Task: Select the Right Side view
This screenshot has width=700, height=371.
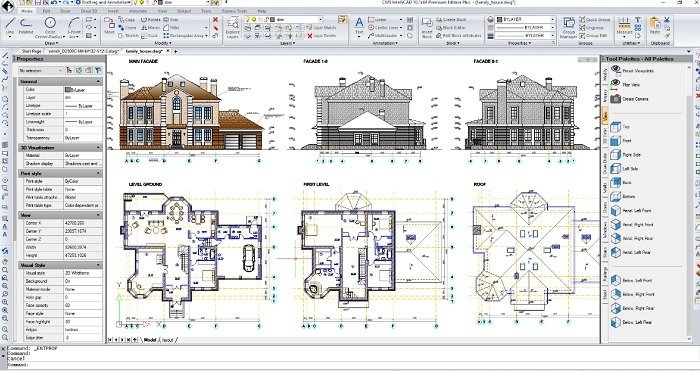Action: 625,155
